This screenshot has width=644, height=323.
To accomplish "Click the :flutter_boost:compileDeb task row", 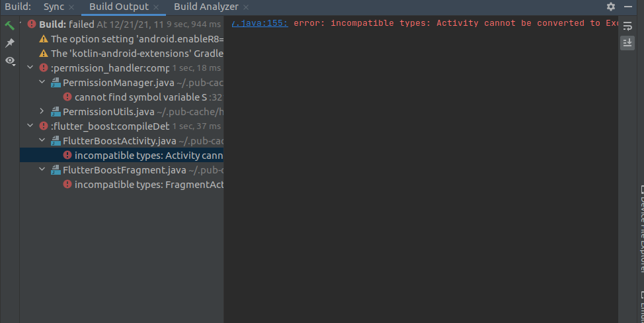I will tap(122, 126).
